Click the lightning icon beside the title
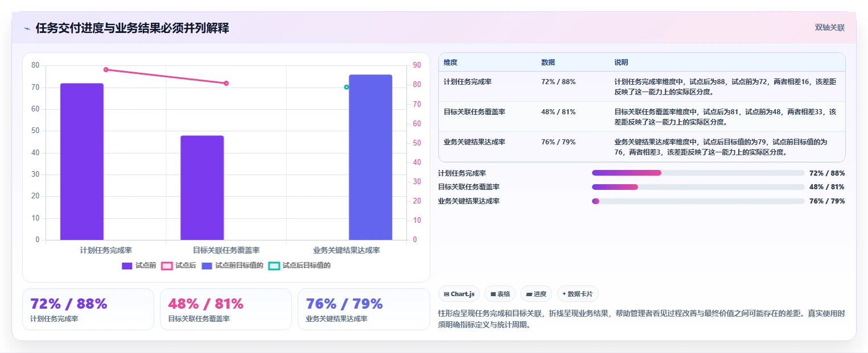This screenshot has height=353, width=868. (x=27, y=28)
